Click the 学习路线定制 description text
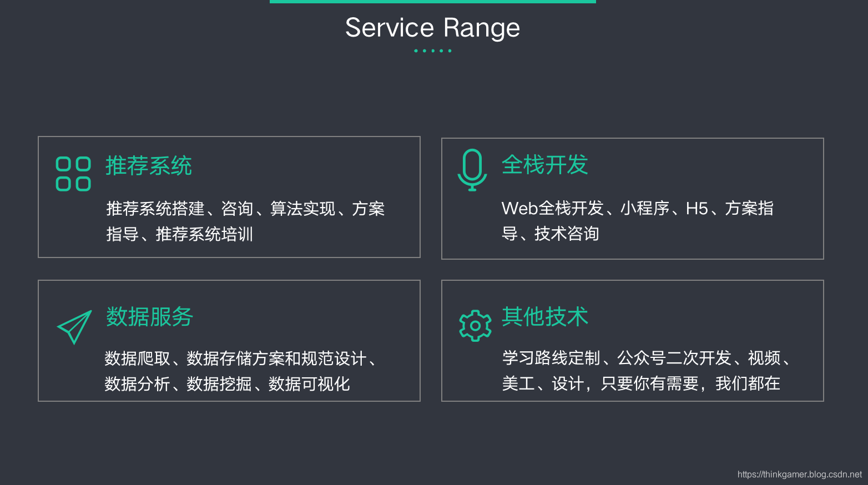 [647, 358]
